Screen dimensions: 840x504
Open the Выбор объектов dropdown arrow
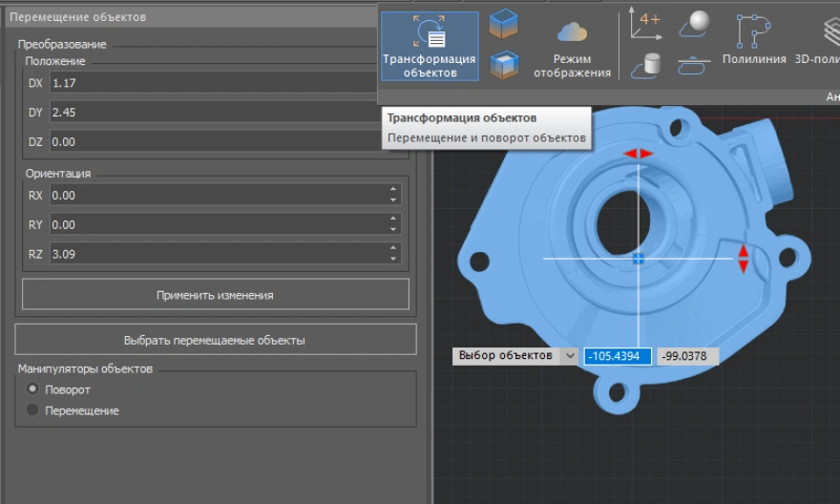pos(570,355)
